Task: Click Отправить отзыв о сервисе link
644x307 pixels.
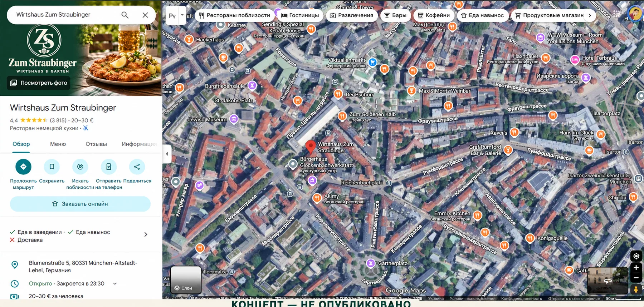Action: (x=574, y=298)
